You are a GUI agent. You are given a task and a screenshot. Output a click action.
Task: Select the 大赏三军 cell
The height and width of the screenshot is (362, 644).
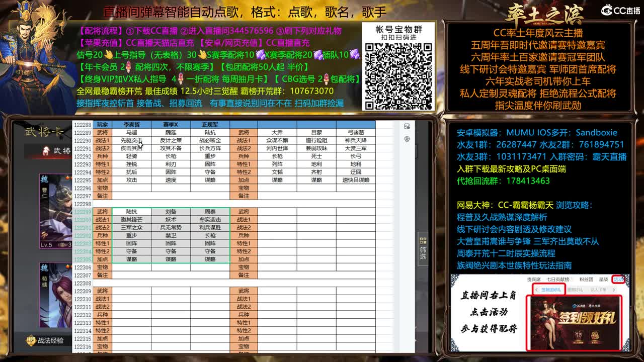[x=356, y=148]
